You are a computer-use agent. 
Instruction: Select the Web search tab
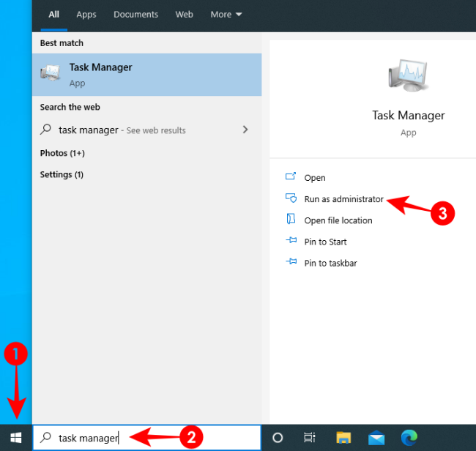pyautogui.click(x=185, y=15)
